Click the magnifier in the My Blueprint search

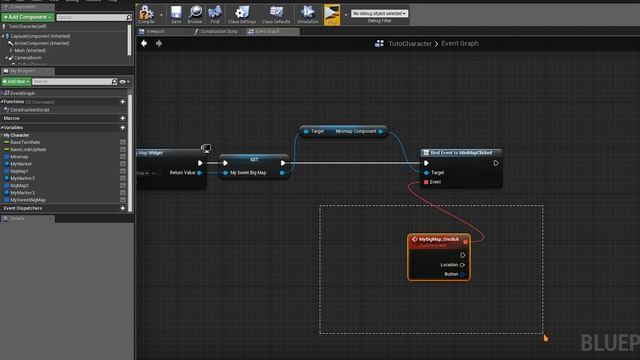click(x=114, y=82)
